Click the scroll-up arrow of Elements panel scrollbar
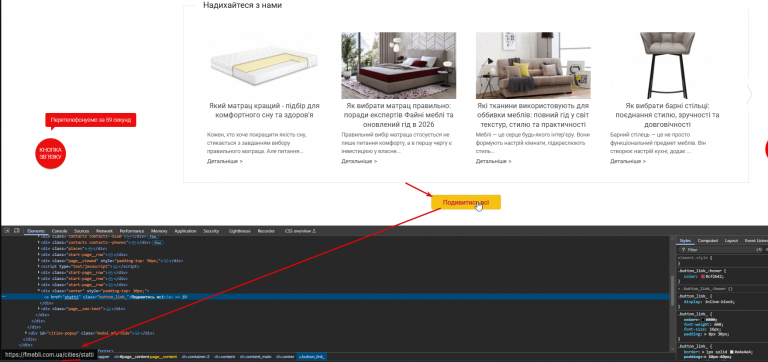 pos(672,239)
